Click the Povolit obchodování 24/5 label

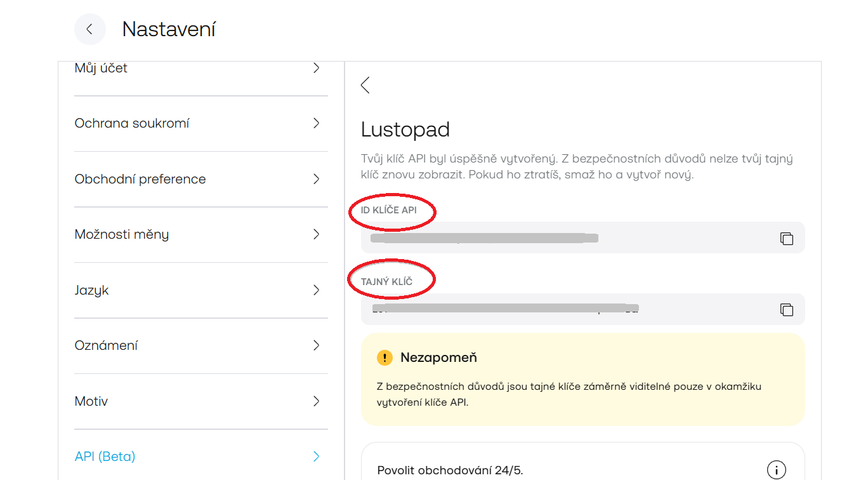[x=450, y=470]
